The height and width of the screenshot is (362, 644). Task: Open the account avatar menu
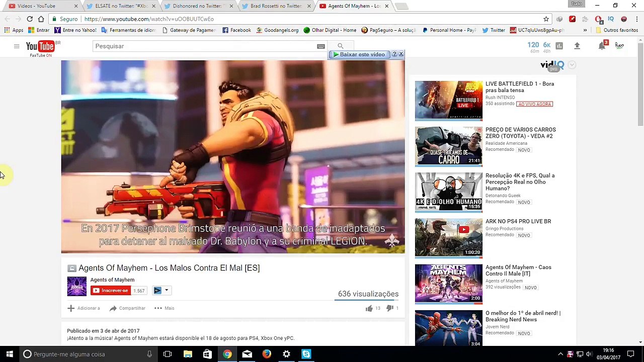(x=619, y=46)
